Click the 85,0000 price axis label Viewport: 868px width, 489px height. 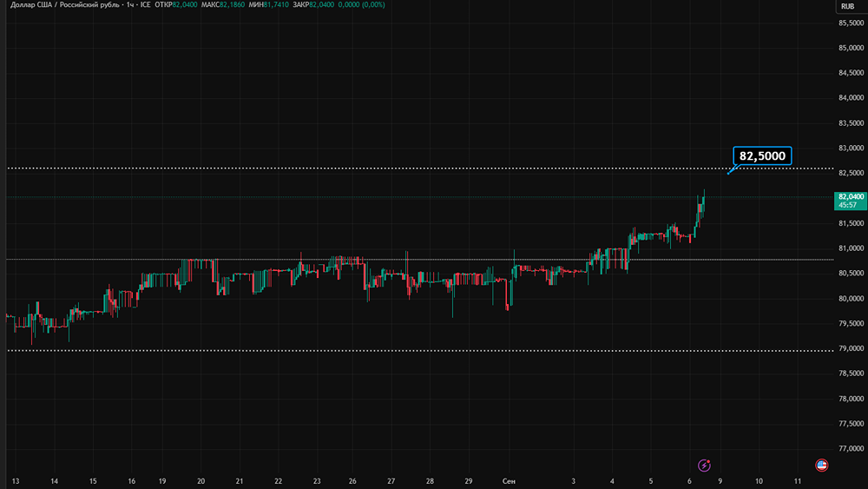pos(851,48)
